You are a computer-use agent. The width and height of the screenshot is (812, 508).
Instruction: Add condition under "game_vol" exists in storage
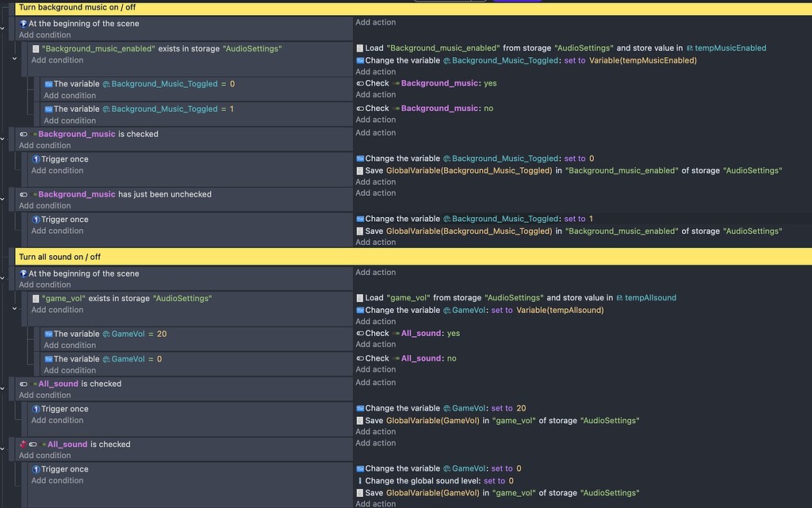tap(57, 310)
